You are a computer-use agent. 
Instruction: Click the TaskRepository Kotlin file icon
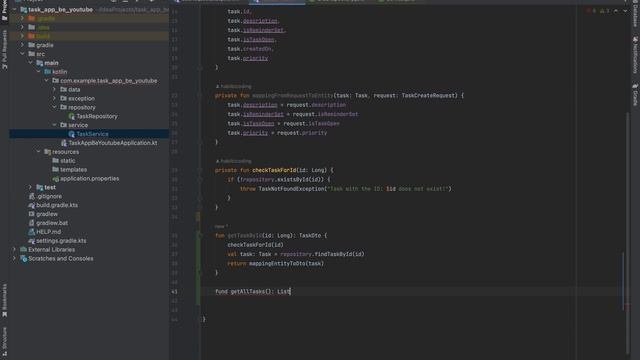[x=71, y=116]
